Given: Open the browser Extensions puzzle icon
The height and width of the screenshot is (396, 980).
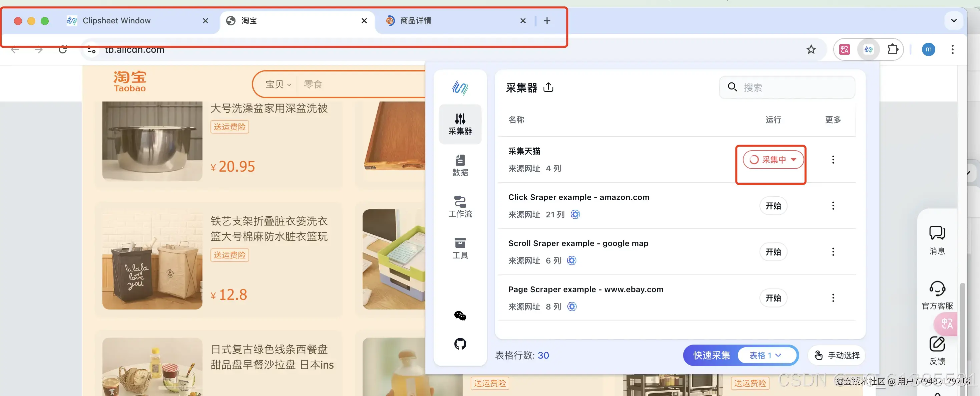Looking at the screenshot, I should [x=892, y=49].
